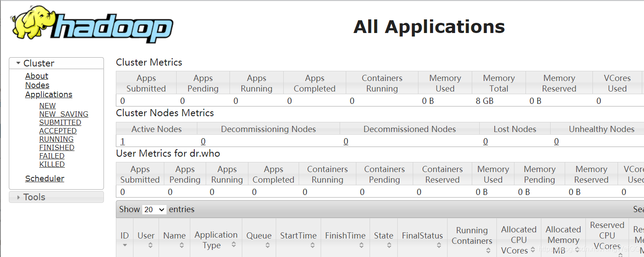Filter applications by SUBMITTED state
This screenshot has height=257, width=644.
60,122
